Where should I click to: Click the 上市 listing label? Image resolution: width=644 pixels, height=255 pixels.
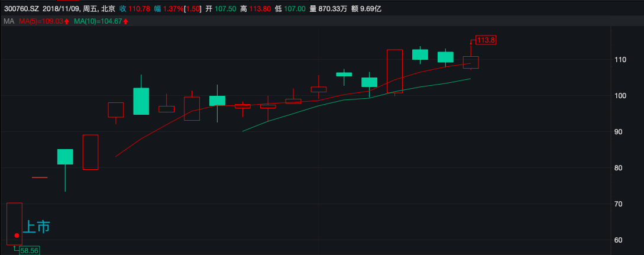tap(36, 227)
